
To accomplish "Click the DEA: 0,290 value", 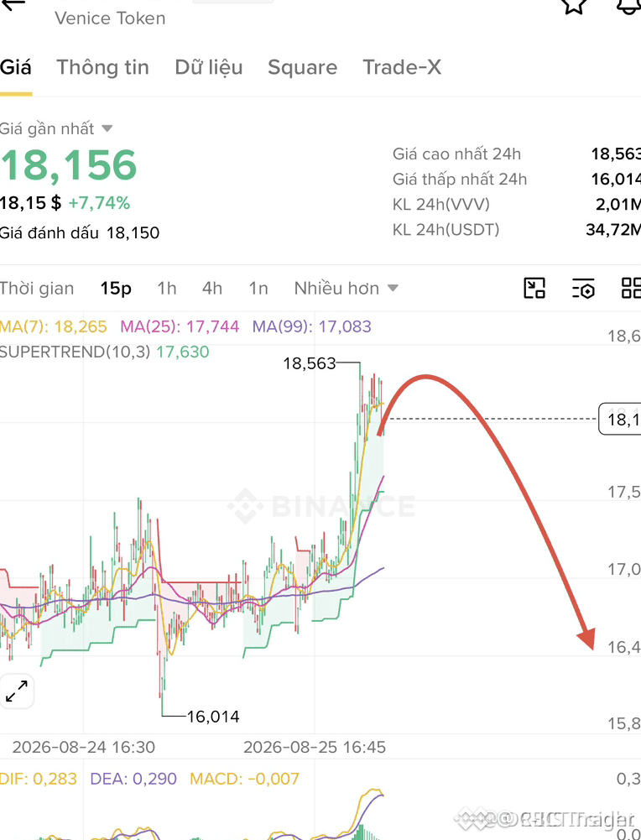I will (133, 779).
